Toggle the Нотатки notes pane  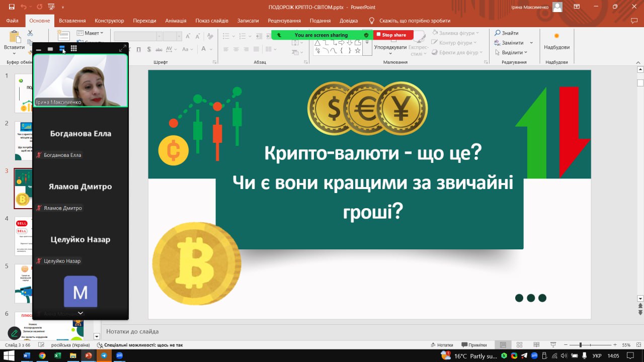[442, 345]
